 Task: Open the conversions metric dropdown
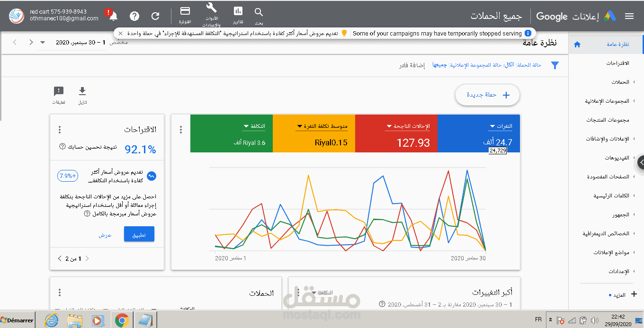407,126
